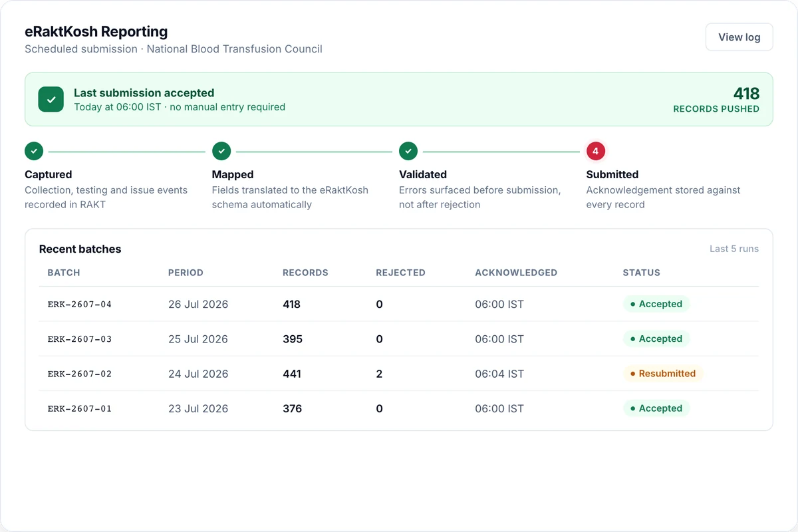Click the Last 5 runs label

click(x=734, y=249)
